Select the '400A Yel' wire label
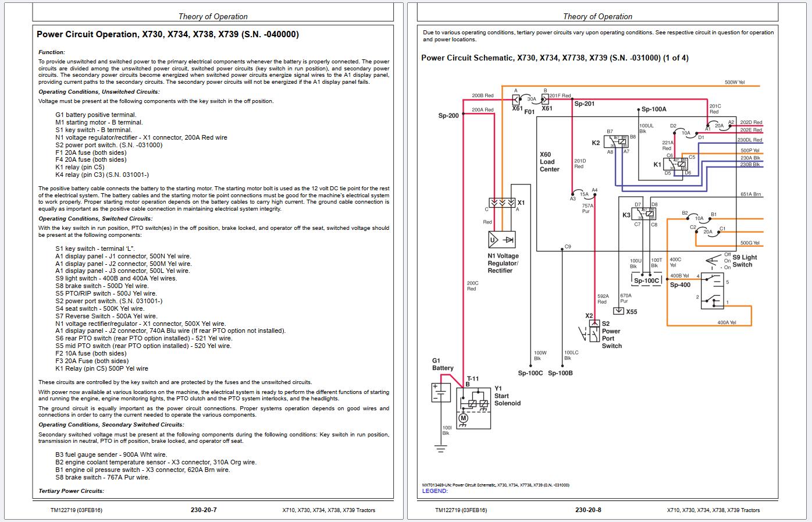 (x=726, y=322)
